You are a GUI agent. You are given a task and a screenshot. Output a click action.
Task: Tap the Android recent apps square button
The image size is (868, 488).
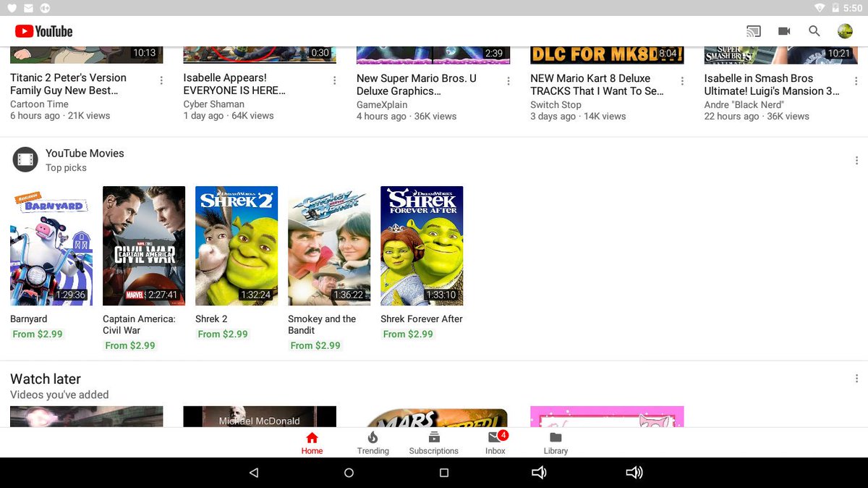coord(444,473)
